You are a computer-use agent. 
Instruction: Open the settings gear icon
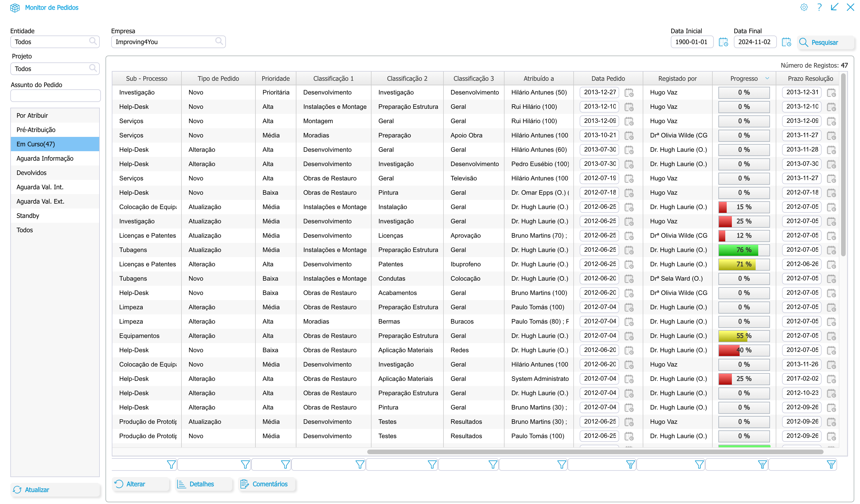click(804, 7)
